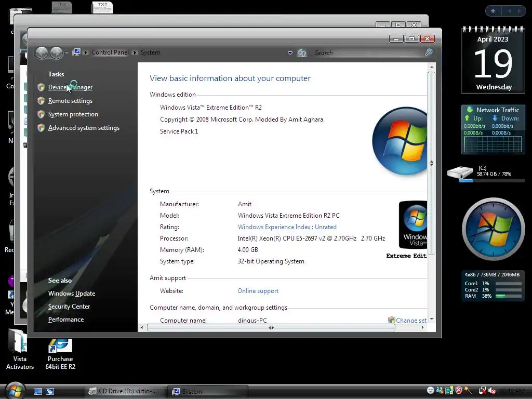Refresh the System page

click(x=302, y=53)
